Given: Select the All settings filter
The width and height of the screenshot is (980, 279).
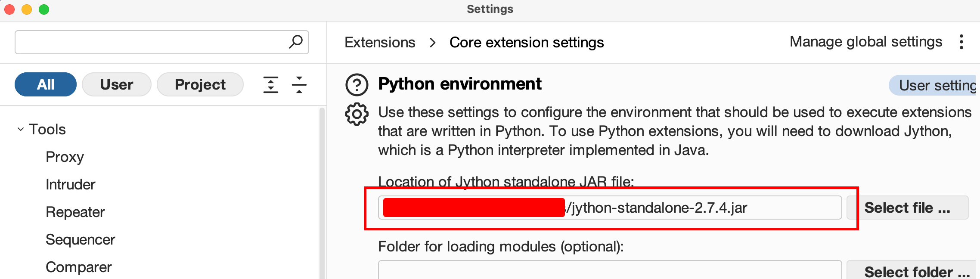Looking at the screenshot, I should click(x=46, y=84).
